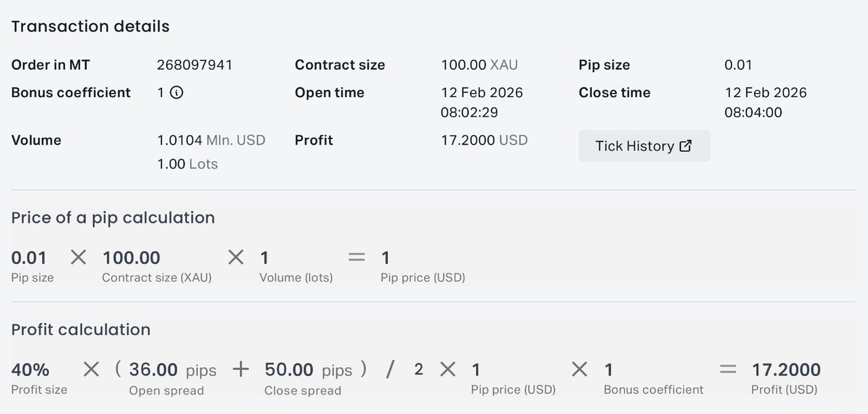The height and width of the screenshot is (414, 868).
Task: Click the equals sign before Profit 17.2000
Action: (x=728, y=369)
